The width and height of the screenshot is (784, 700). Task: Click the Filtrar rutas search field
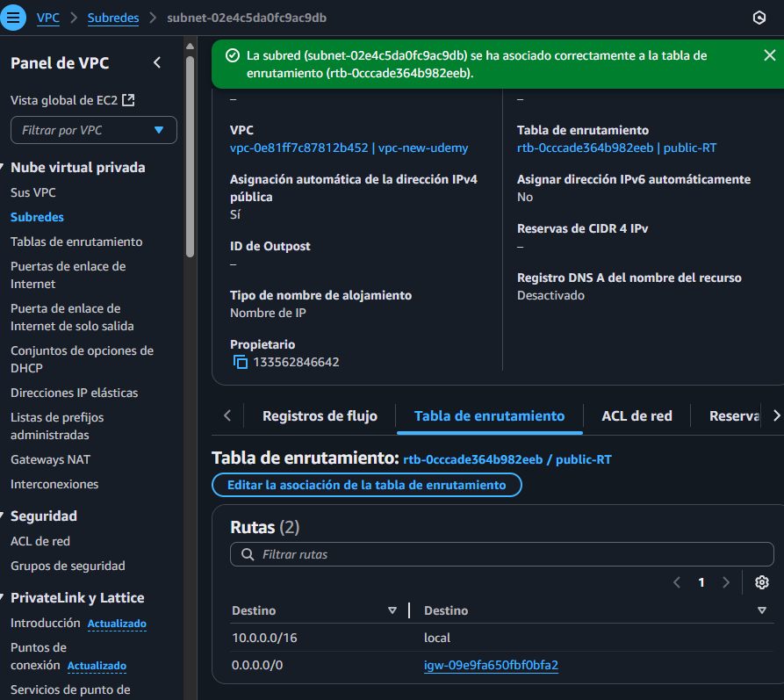click(x=501, y=554)
